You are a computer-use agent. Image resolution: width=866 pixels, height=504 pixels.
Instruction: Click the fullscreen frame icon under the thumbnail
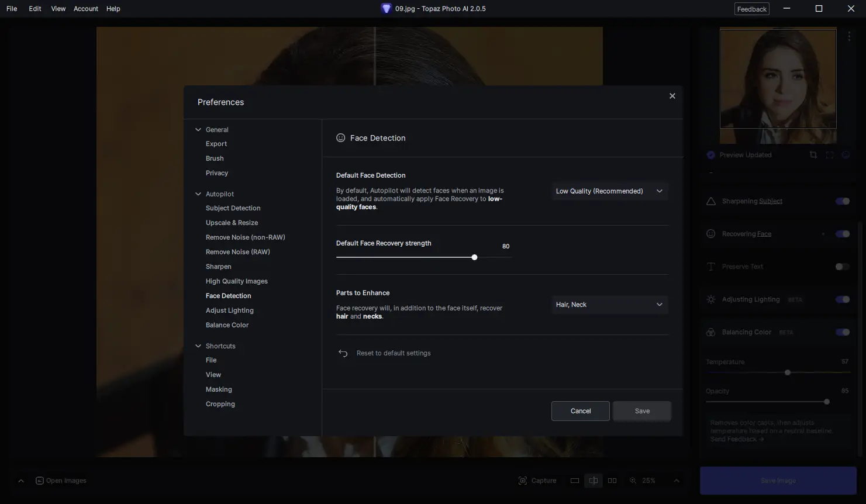(x=830, y=155)
